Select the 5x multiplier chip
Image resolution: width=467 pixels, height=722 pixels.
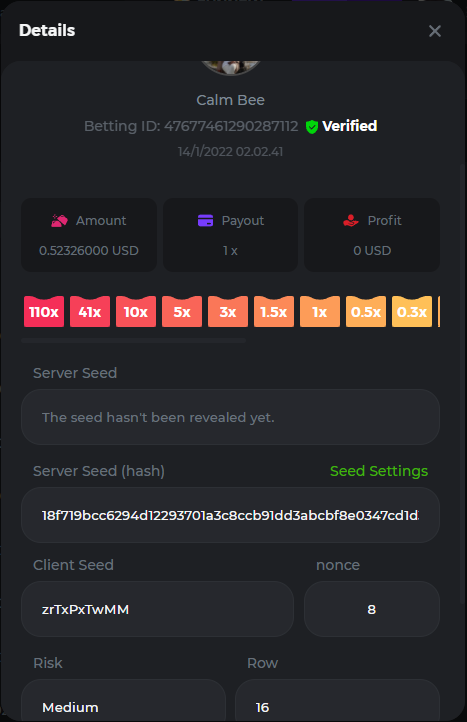tap(182, 312)
